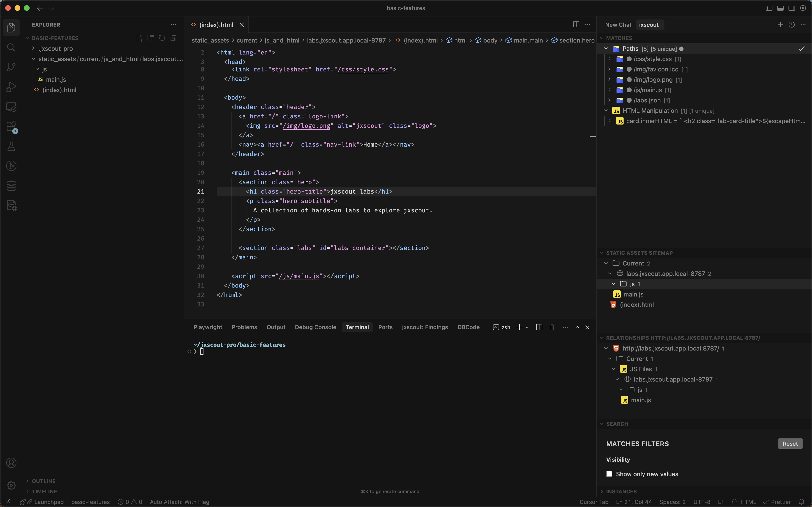
Task: Toggle the bottom panel layout button
Action: (x=781, y=8)
